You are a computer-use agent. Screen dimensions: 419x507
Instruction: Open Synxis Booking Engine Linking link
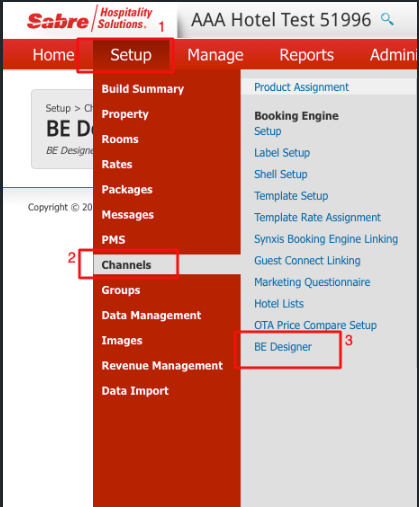click(326, 239)
